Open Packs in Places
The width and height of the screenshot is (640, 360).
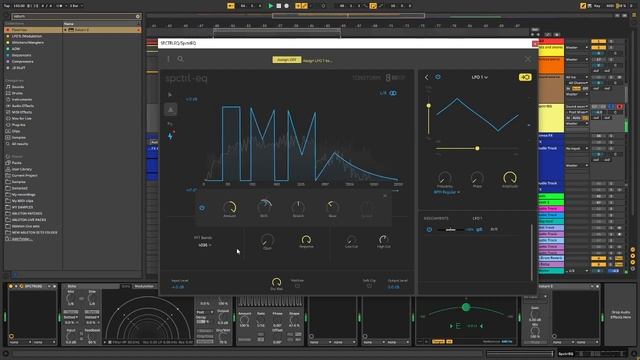click(x=16, y=163)
